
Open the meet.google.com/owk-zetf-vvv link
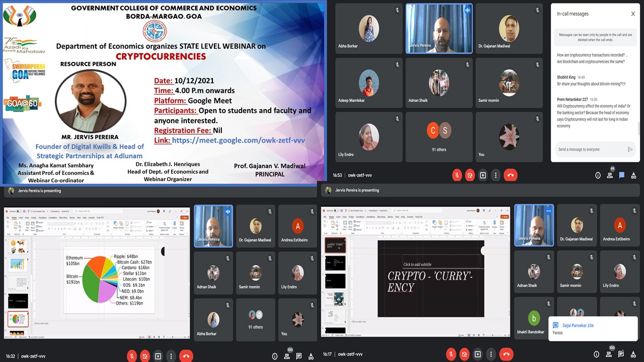tap(238, 140)
